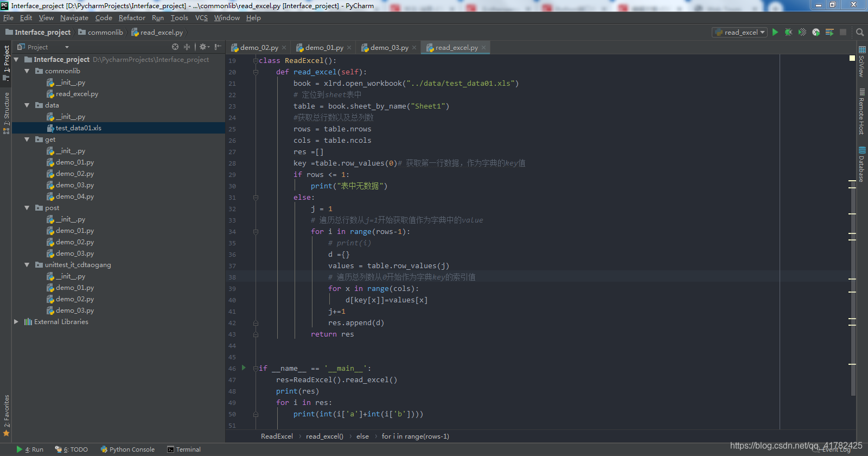This screenshot has width=868, height=456.
Task: Click Interface_project in navigation breadcrumb
Action: point(38,33)
